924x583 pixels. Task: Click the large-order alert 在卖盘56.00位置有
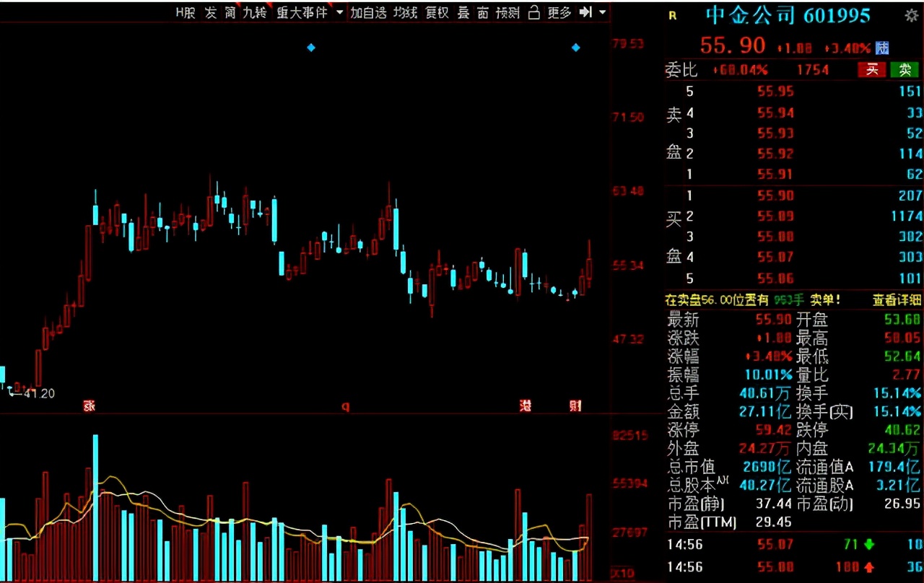coord(718,299)
